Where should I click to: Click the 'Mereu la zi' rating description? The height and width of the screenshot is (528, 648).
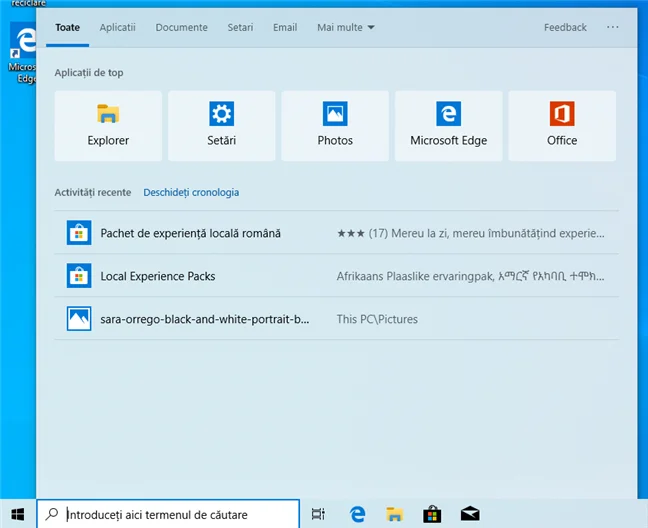click(471, 233)
